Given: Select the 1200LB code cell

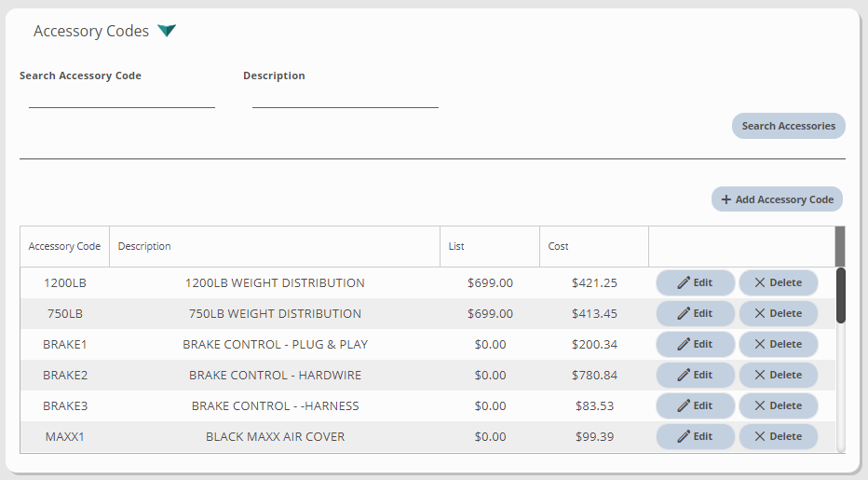Looking at the screenshot, I should pos(65,282).
